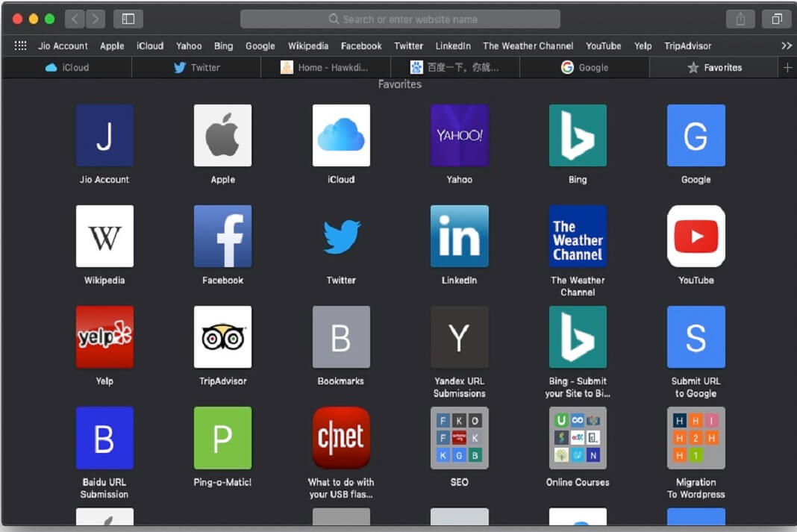Viewport: 797px width, 532px height.
Task: Open the Wikipedia favorite tile
Action: click(x=104, y=237)
